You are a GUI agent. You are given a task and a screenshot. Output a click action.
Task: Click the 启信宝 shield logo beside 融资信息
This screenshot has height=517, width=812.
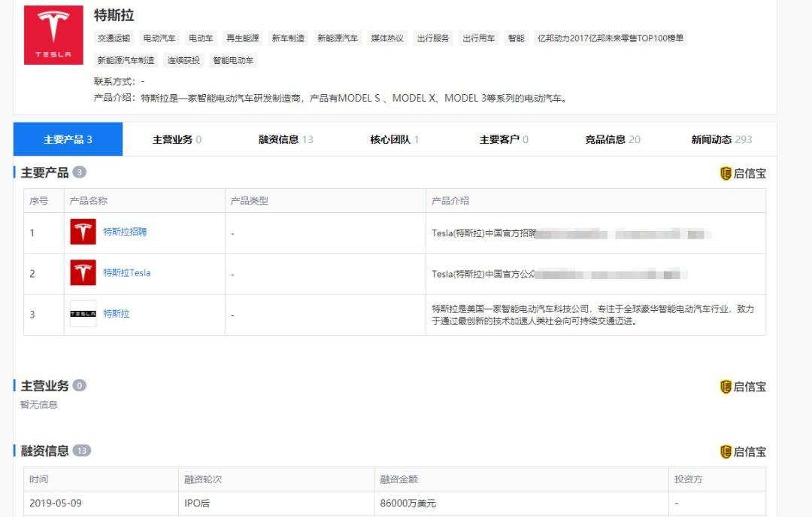point(743,452)
